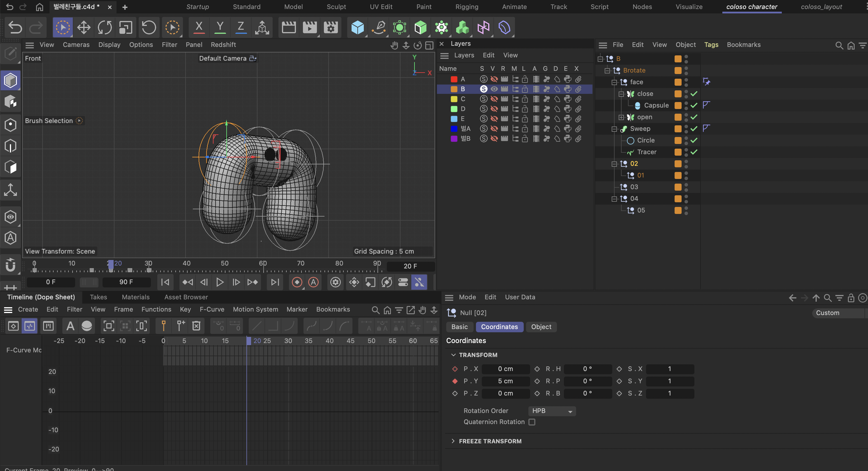Viewport: 868px width, 471px height.
Task: Toggle lock for layer D
Action: pos(525,109)
